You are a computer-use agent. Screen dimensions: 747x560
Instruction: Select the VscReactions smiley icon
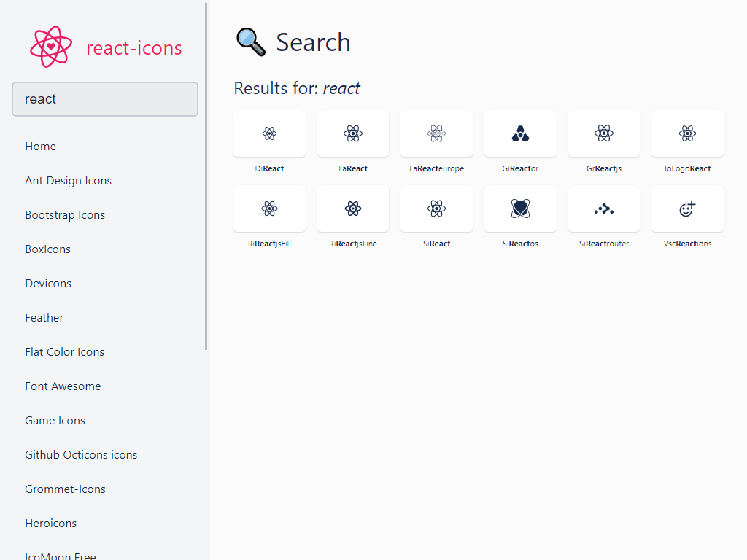coord(686,209)
